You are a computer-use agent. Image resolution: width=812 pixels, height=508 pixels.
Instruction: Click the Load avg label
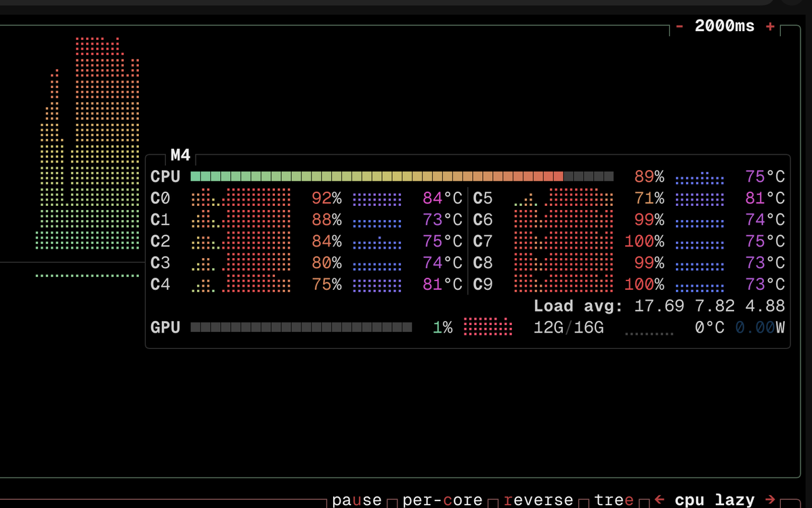coord(578,306)
